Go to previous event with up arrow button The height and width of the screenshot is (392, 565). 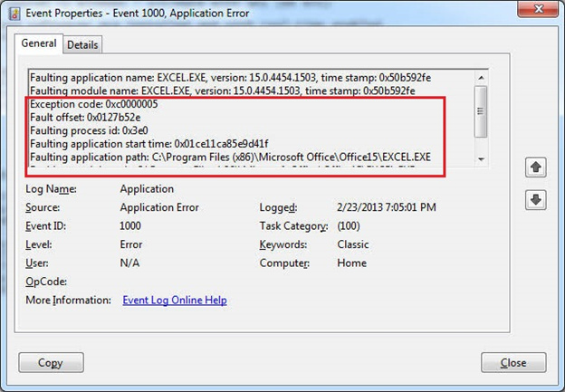536,167
